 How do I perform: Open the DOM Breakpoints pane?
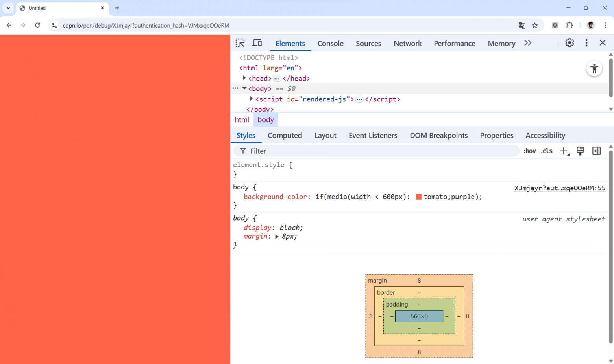(439, 136)
